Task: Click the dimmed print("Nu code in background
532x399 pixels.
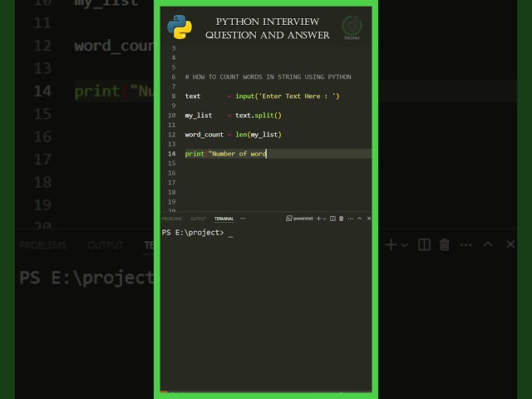Action: [114, 91]
